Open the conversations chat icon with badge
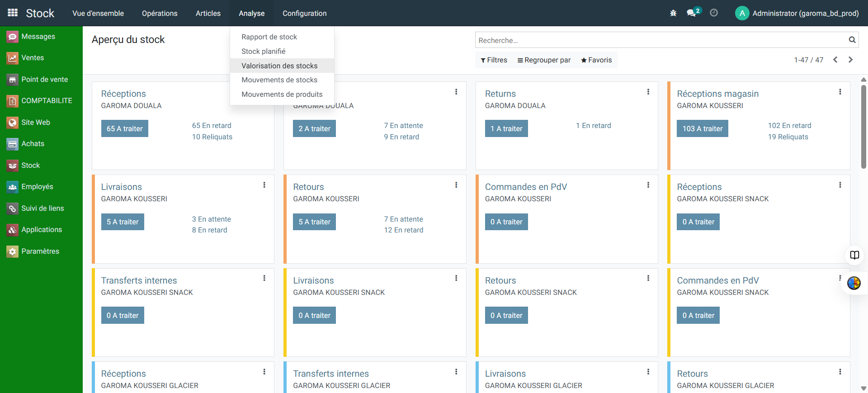 click(x=692, y=13)
